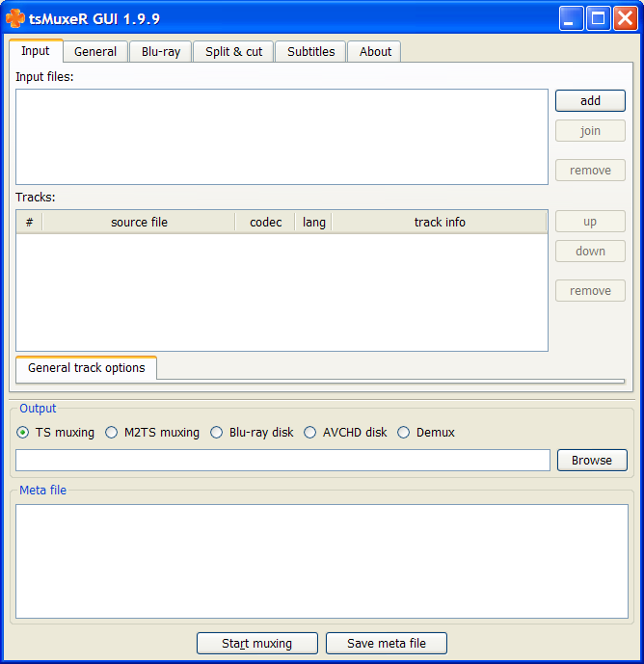Viewport: 644px width, 664px height.
Task: Select Blu-ray disk output option
Action: pos(252,433)
